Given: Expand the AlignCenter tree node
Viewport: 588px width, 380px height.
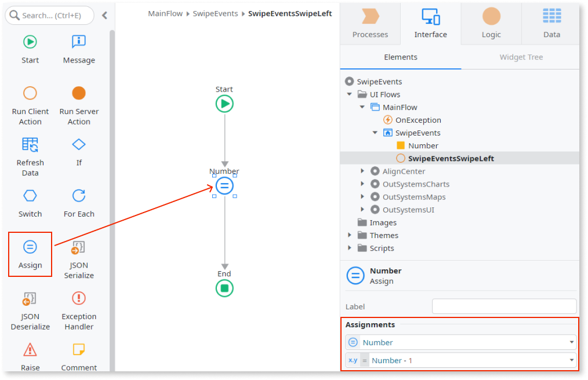Looking at the screenshot, I should click(362, 171).
